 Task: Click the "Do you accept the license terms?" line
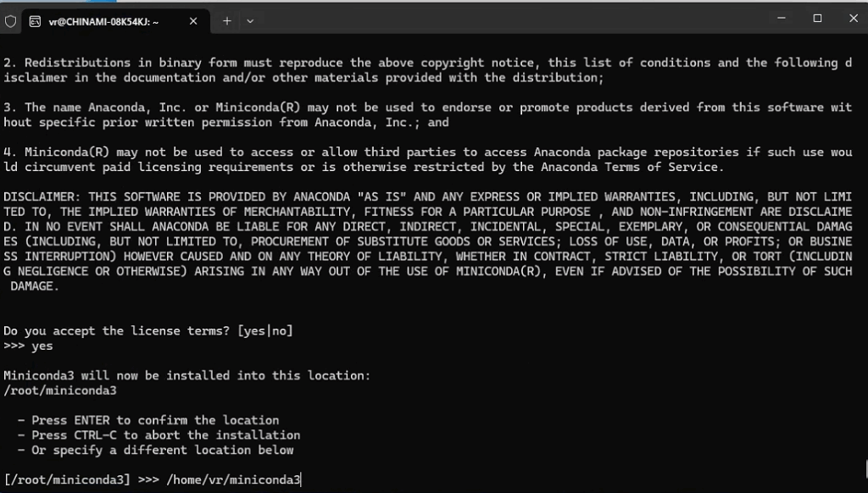[x=147, y=330]
